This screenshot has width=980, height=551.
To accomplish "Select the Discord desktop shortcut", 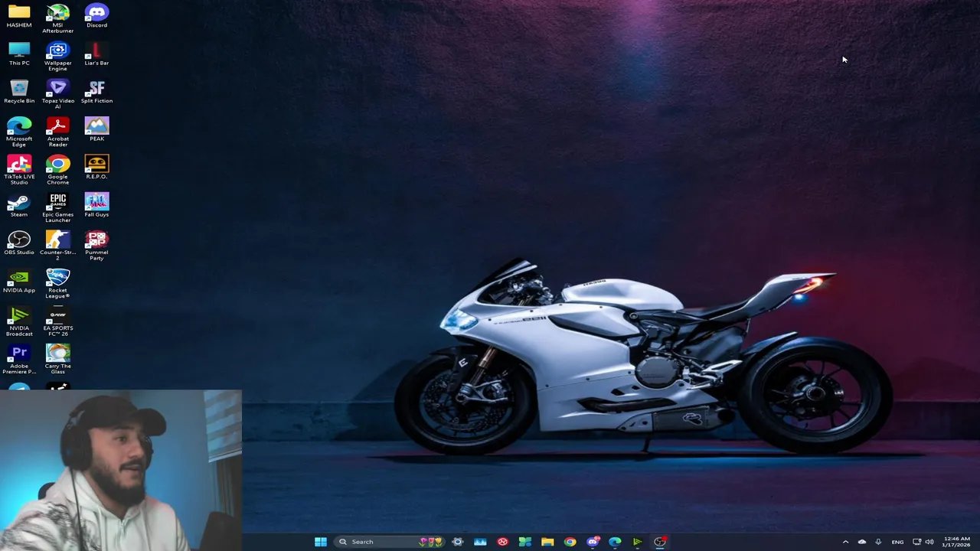I will [96, 16].
